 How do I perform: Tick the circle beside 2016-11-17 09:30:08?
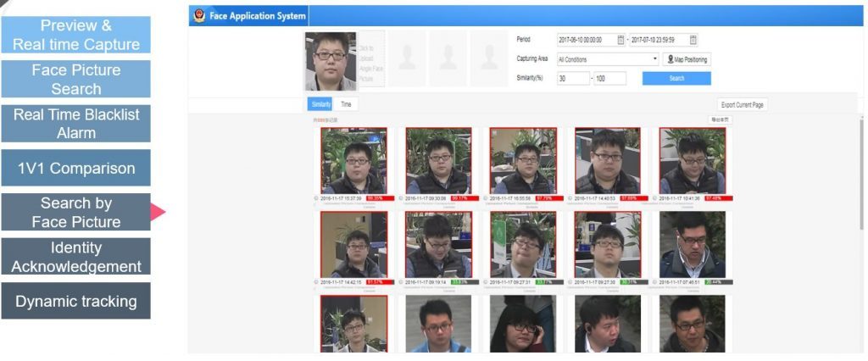point(401,198)
